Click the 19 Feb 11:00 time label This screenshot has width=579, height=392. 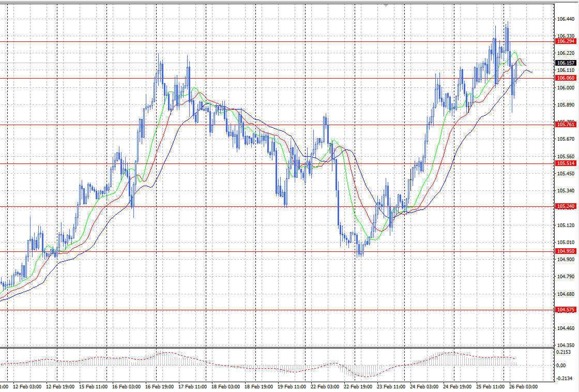(x=292, y=387)
